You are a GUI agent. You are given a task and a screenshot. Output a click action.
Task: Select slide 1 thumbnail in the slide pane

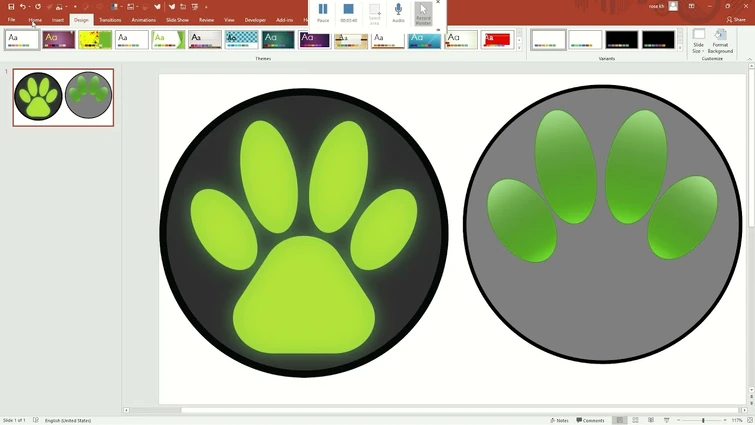pyautogui.click(x=63, y=97)
